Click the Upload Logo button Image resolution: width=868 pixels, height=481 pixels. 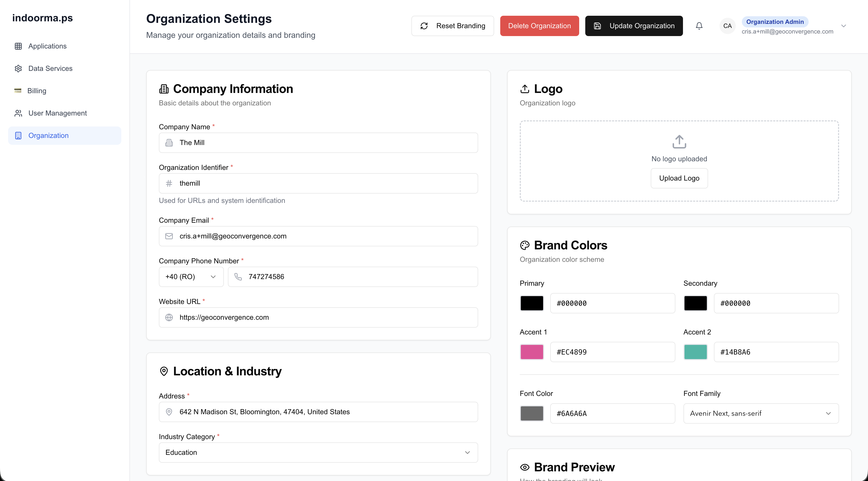point(679,178)
